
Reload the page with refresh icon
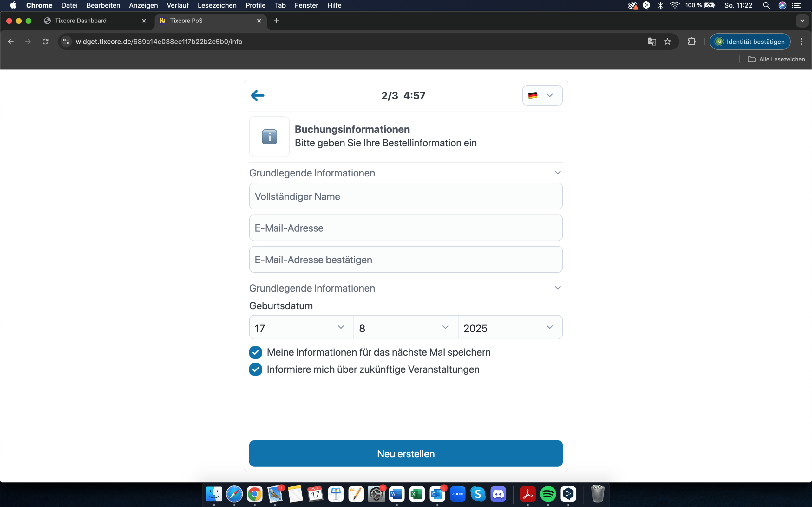45,42
